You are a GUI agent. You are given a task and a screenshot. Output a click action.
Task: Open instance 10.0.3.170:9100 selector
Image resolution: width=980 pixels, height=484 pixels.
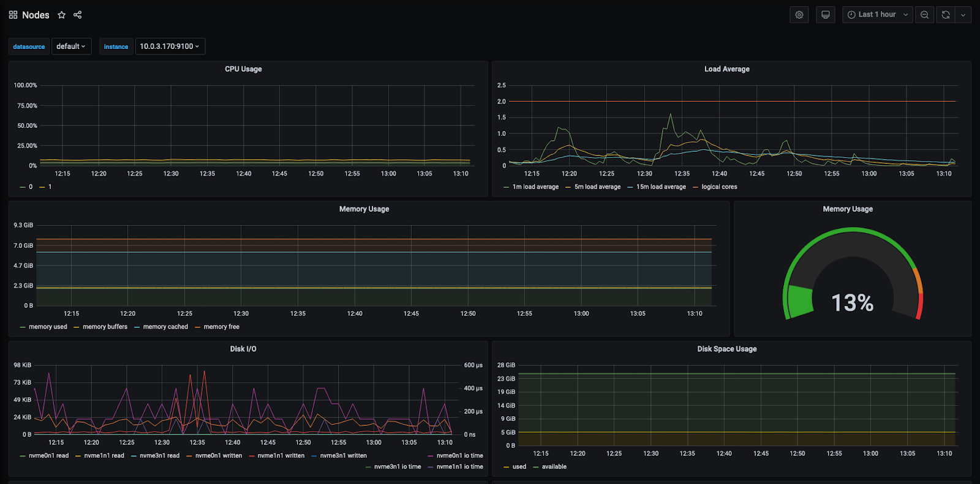[x=170, y=47]
